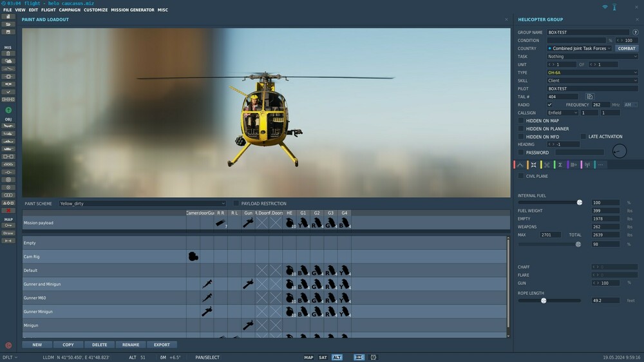644x362 pixels.
Task: Click the radio antenna tab icon
Action: click(587, 165)
